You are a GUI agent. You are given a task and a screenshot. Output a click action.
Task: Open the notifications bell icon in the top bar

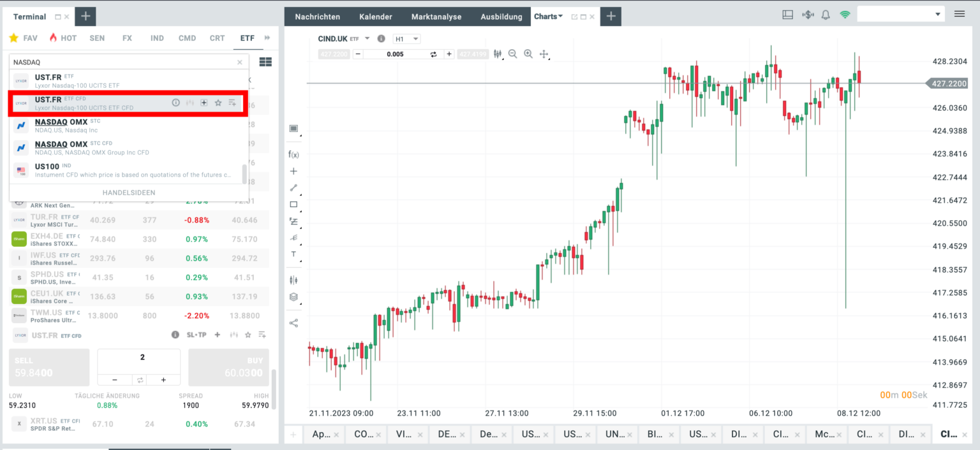click(x=826, y=13)
